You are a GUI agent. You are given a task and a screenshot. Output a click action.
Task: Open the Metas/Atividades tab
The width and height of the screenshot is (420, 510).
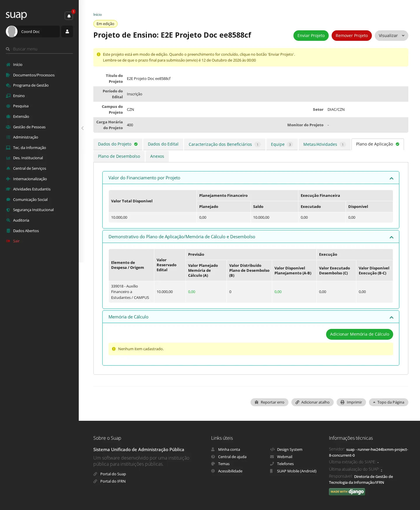[x=324, y=144]
